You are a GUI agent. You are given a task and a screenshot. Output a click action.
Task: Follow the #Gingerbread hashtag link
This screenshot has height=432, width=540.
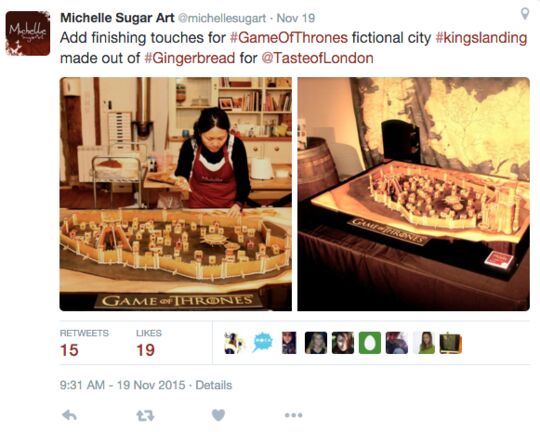click(x=189, y=58)
